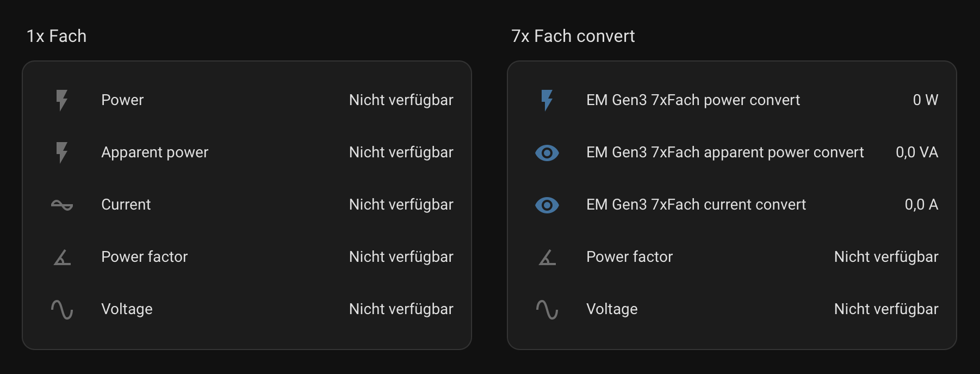
Task: Click the Power factor angle icon in 1x Fach
Action: click(x=62, y=257)
